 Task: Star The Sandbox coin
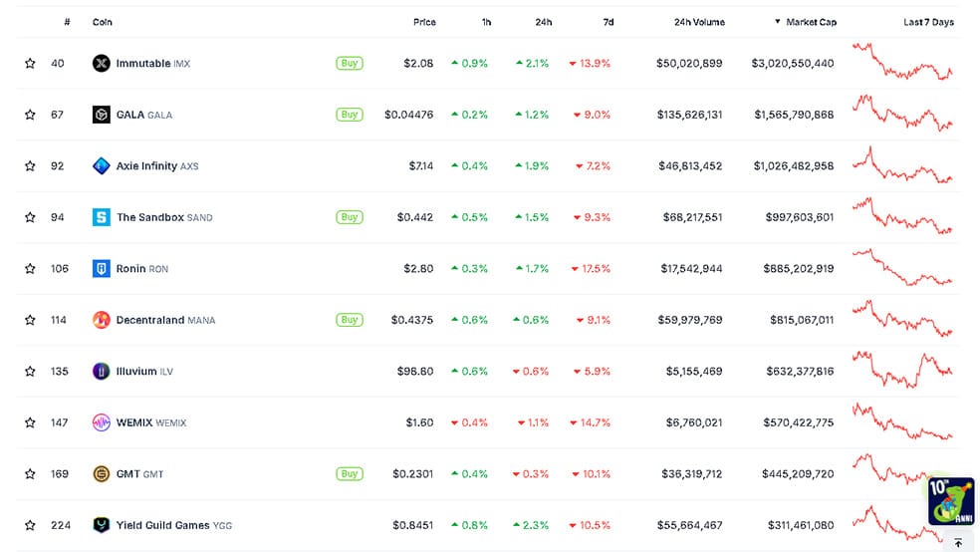click(30, 217)
